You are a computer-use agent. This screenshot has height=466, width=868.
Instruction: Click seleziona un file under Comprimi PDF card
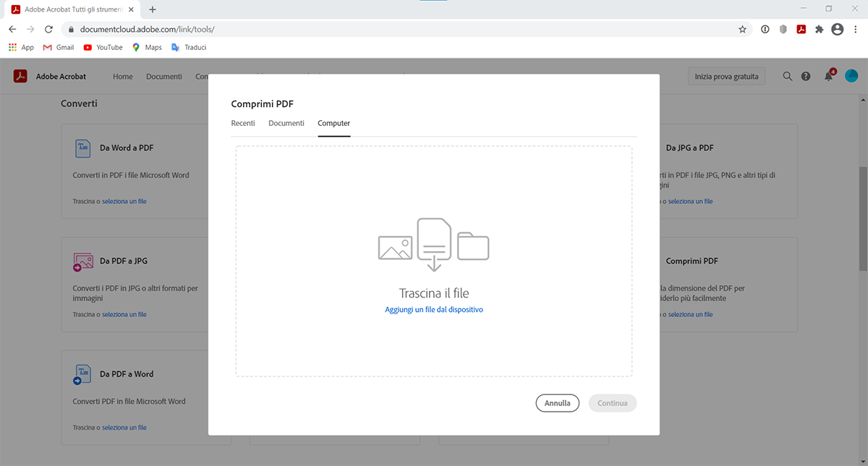point(691,315)
